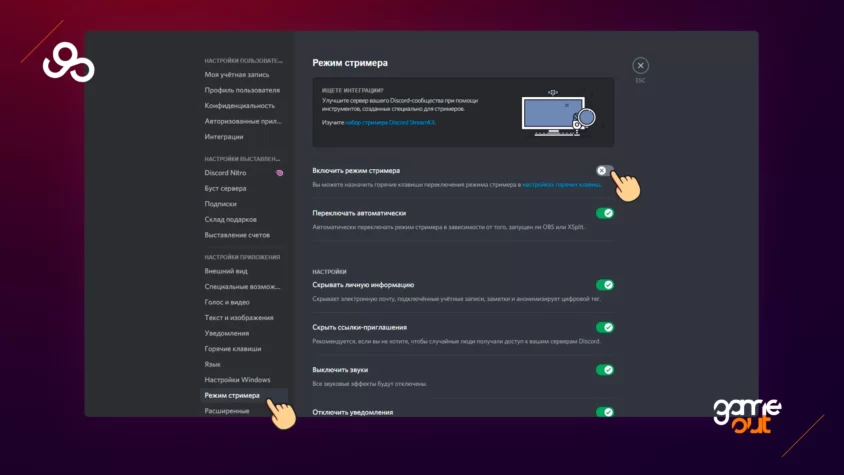Select Интеграции in the sidebar
This screenshot has width=844, height=475.
pyautogui.click(x=224, y=137)
